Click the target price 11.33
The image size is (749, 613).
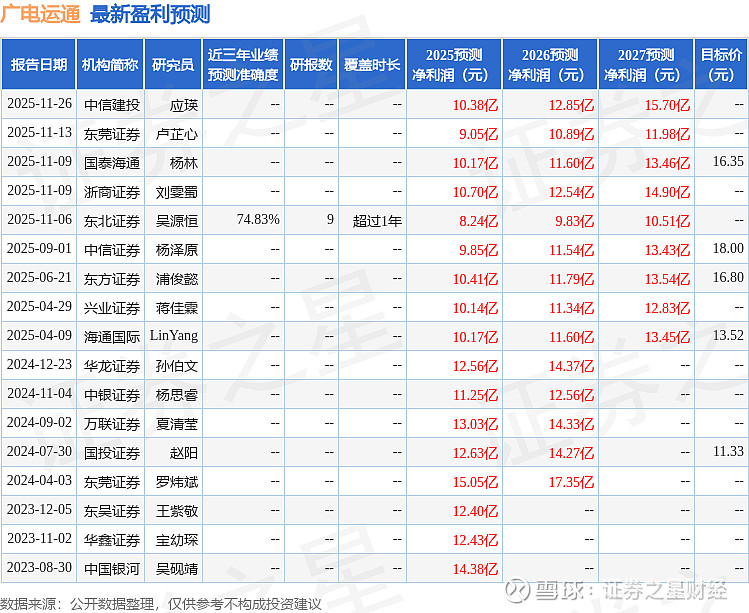728,452
